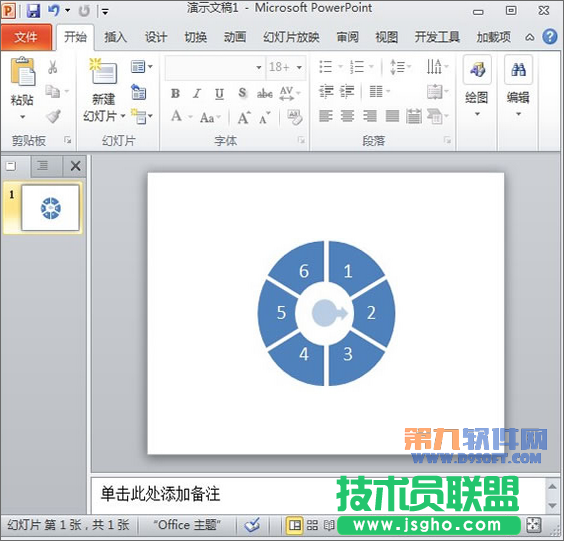This screenshot has width=564, height=541.
Task: Open the 绘图 drawing group
Action: point(477,86)
